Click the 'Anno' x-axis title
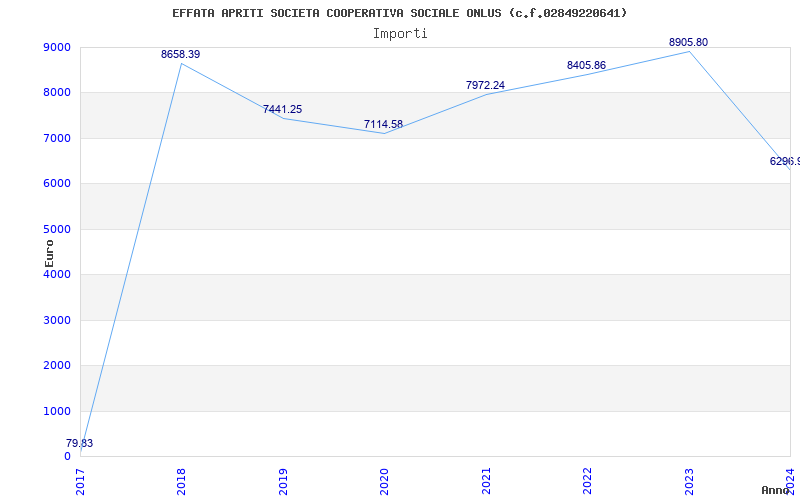The height and width of the screenshot is (500, 800). click(x=775, y=490)
